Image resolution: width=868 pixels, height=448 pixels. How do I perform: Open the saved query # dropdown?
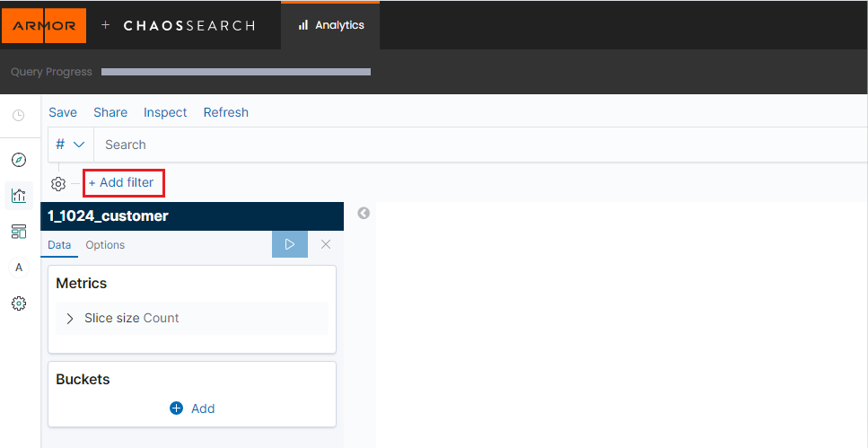[x=70, y=145]
